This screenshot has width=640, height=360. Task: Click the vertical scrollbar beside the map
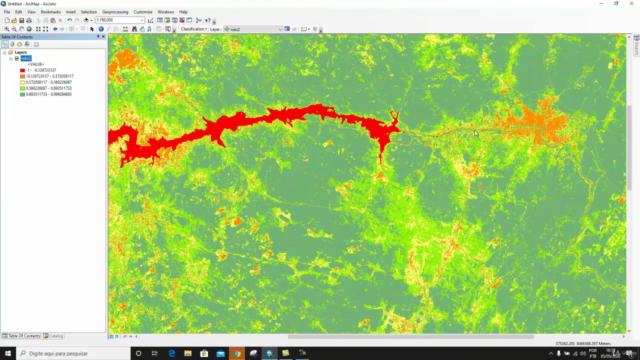[629, 148]
